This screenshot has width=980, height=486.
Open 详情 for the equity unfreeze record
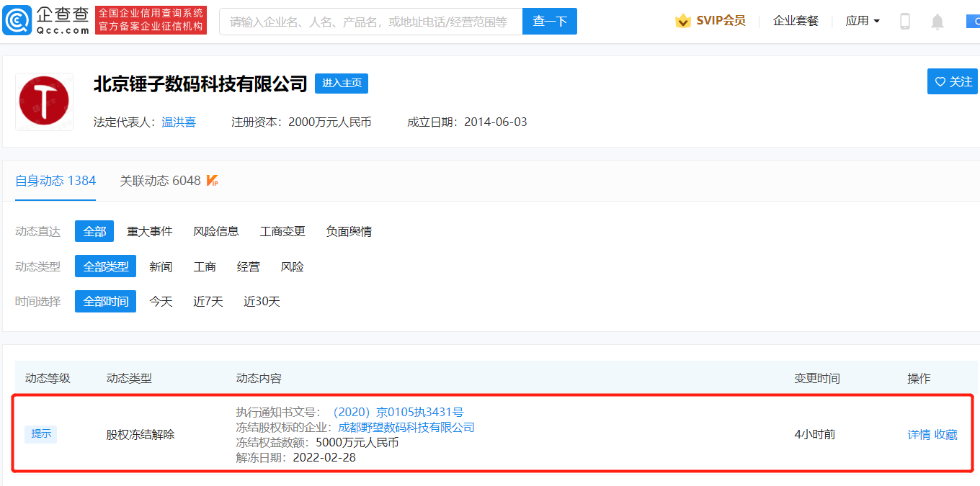pyautogui.click(x=918, y=434)
